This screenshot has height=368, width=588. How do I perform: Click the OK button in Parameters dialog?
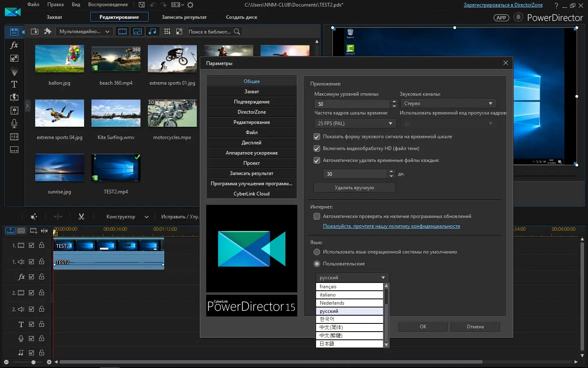point(423,327)
